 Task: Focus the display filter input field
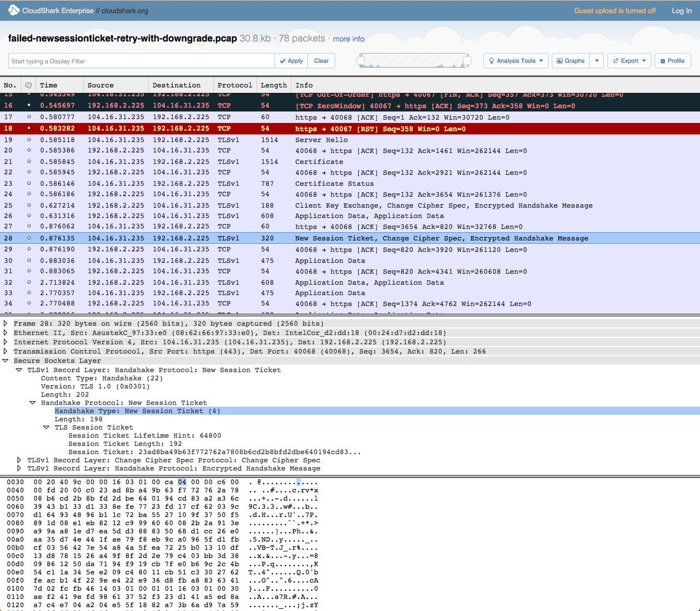[x=141, y=61]
